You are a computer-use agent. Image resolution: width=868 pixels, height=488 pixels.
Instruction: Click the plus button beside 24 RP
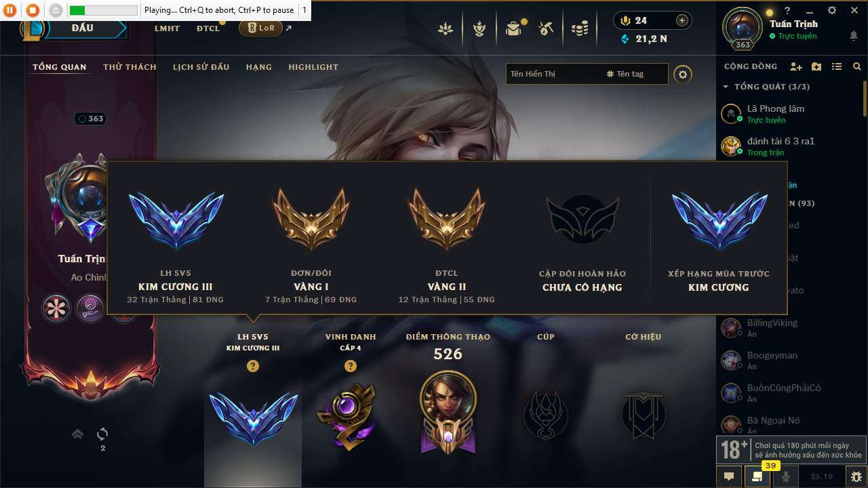pyautogui.click(x=682, y=20)
